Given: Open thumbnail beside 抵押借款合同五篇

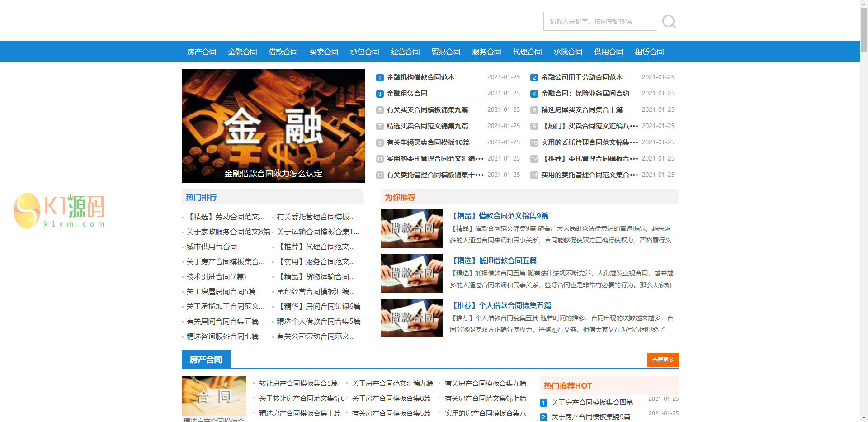Looking at the screenshot, I should point(411,273).
